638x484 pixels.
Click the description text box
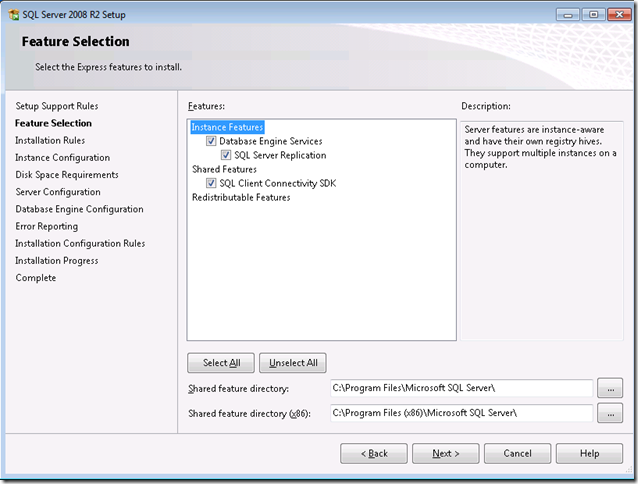pyautogui.click(x=542, y=230)
